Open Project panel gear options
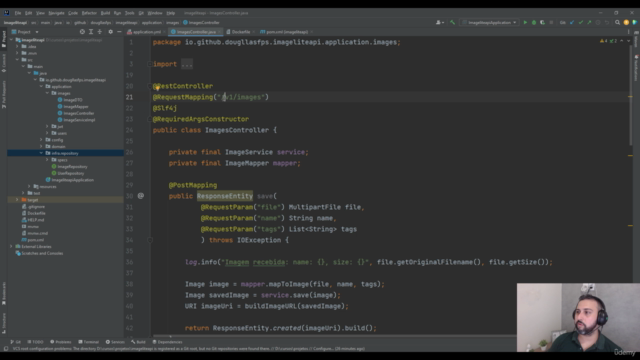The image size is (640, 360). coord(111,32)
